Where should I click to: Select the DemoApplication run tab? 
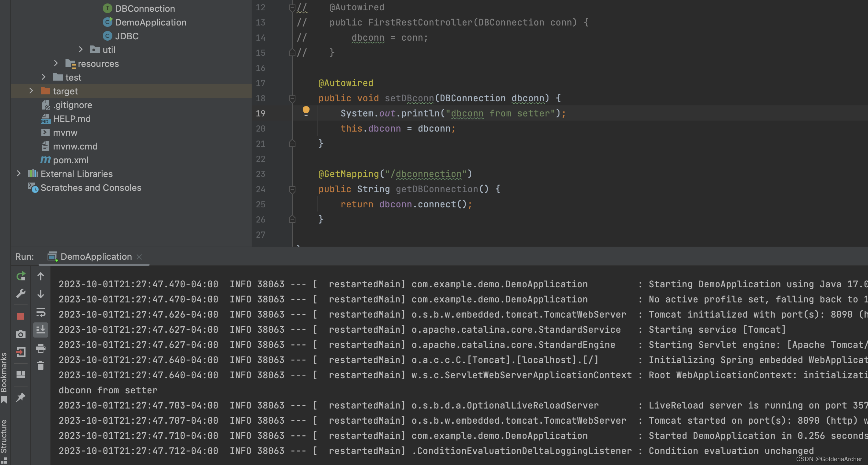pyautogui.click(x=95, y=256)
